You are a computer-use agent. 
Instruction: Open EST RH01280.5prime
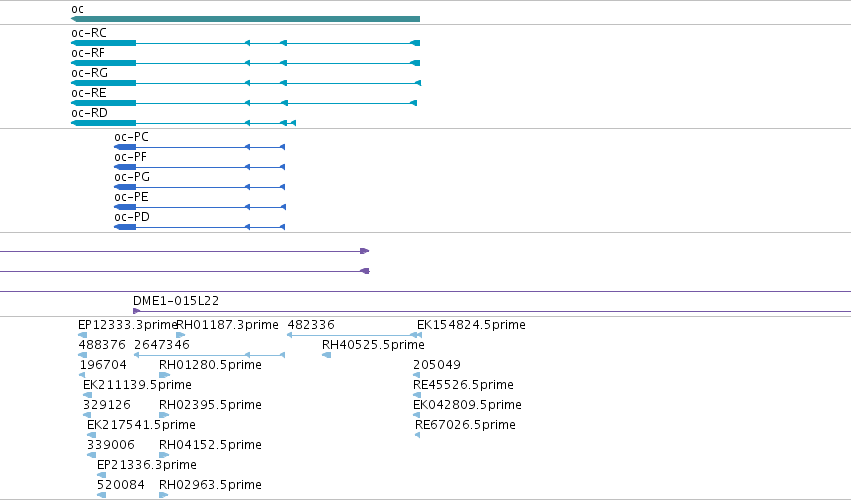[210, 365]
